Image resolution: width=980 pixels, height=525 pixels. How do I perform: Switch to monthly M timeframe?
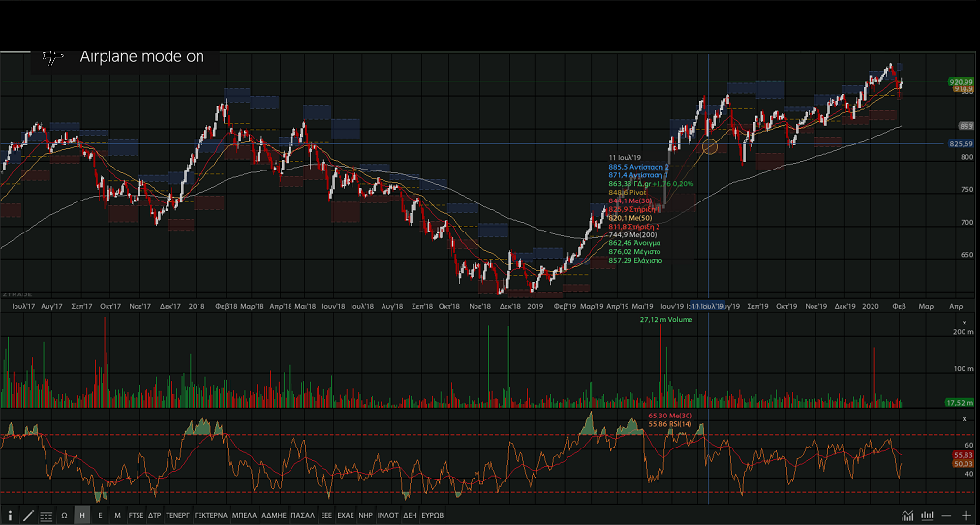coord(117,516)
